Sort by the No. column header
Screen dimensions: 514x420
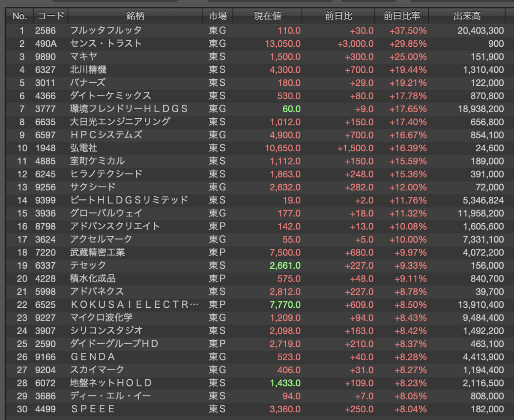(x=20, y=16)
